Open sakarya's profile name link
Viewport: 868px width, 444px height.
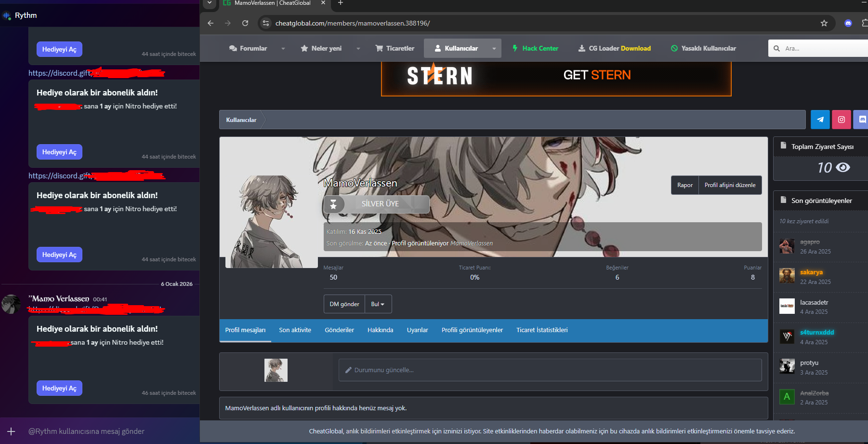pos(812,272)
